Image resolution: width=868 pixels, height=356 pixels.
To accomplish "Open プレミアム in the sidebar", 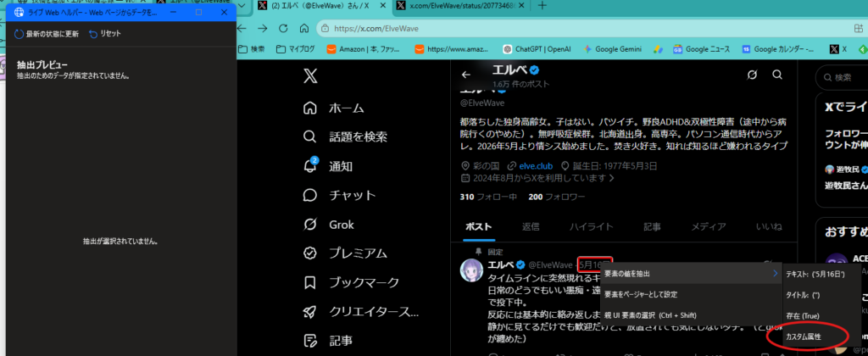I will pyautogui.click(x=346, y=253).
